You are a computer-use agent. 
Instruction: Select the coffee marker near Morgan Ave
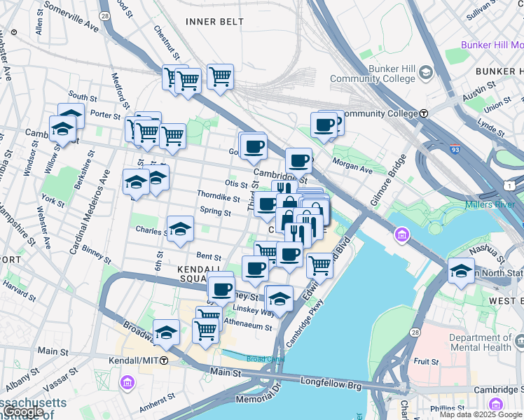[324, 128]
